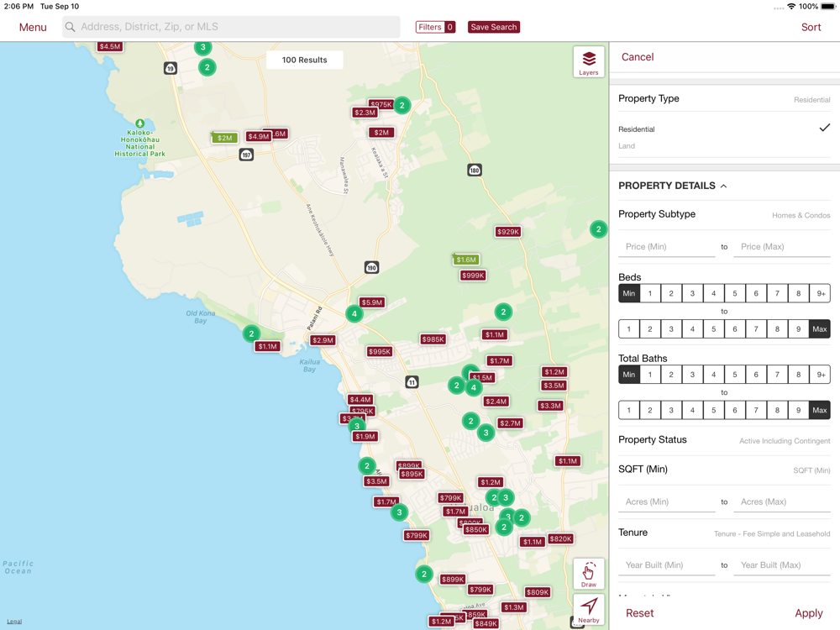840x630 pixels.
Task: Open the green $2M listing marker
Action: click(x=224, y=138)
